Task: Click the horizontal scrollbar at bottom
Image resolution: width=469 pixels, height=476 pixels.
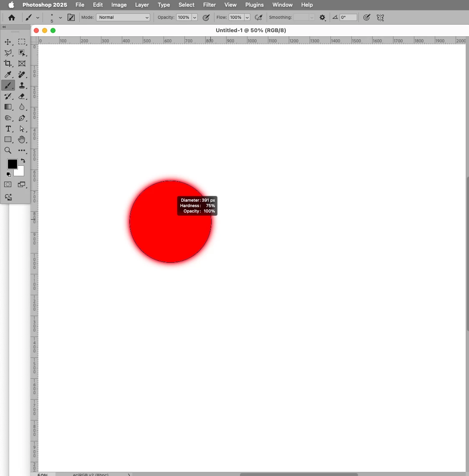Action: (x=299, y=474)
